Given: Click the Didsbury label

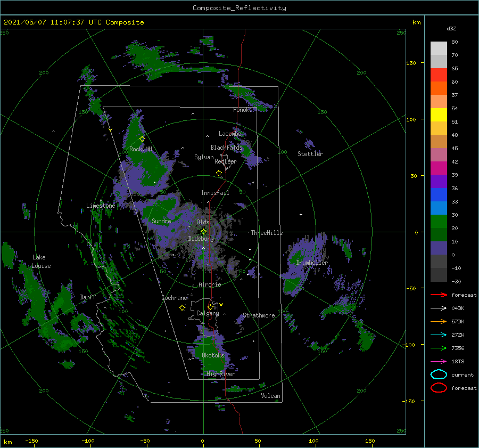Looking at the screenshot, I should click(x=201, y=239).
